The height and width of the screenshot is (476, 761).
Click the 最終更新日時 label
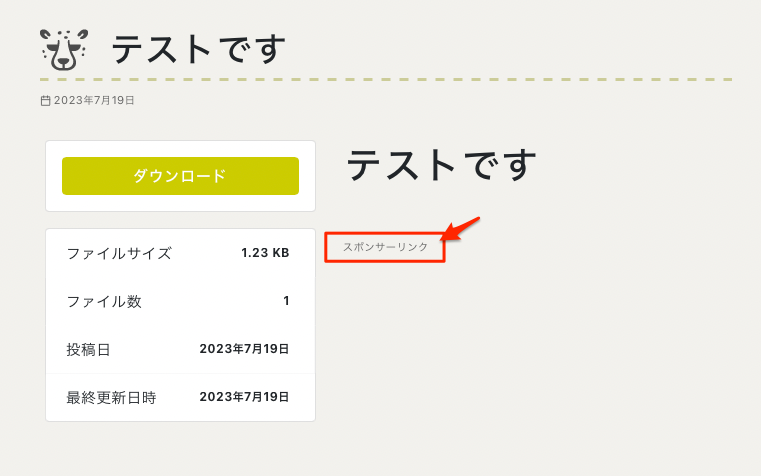pyautogui.click(x=111, y=397)
